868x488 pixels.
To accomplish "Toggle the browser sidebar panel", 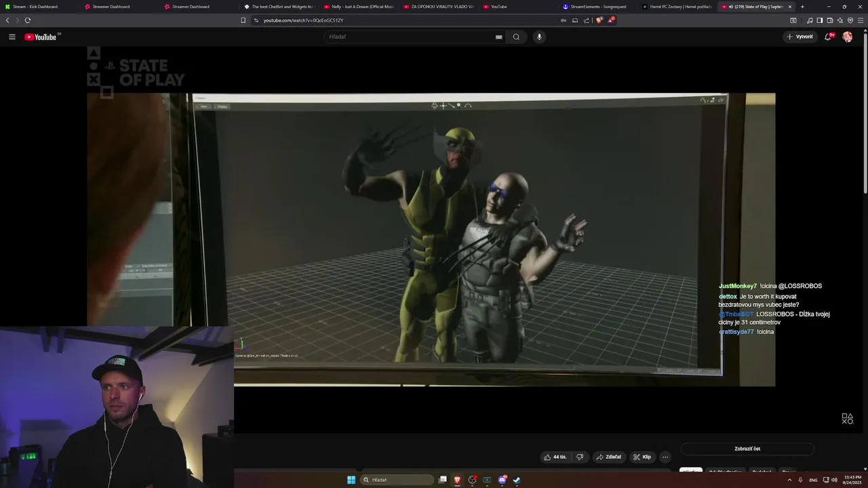I will pos(820,20).
